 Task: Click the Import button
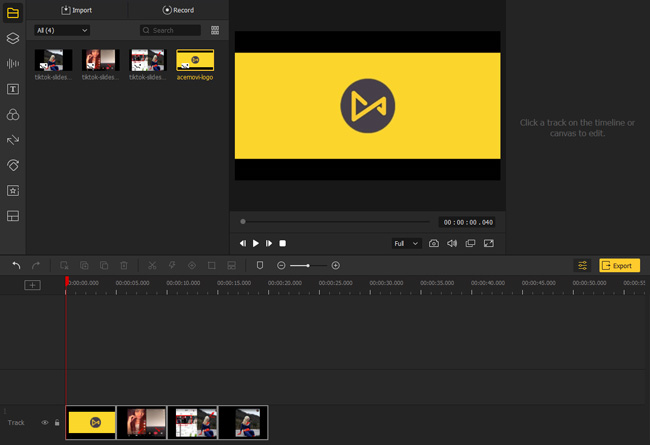click(77, 10)
